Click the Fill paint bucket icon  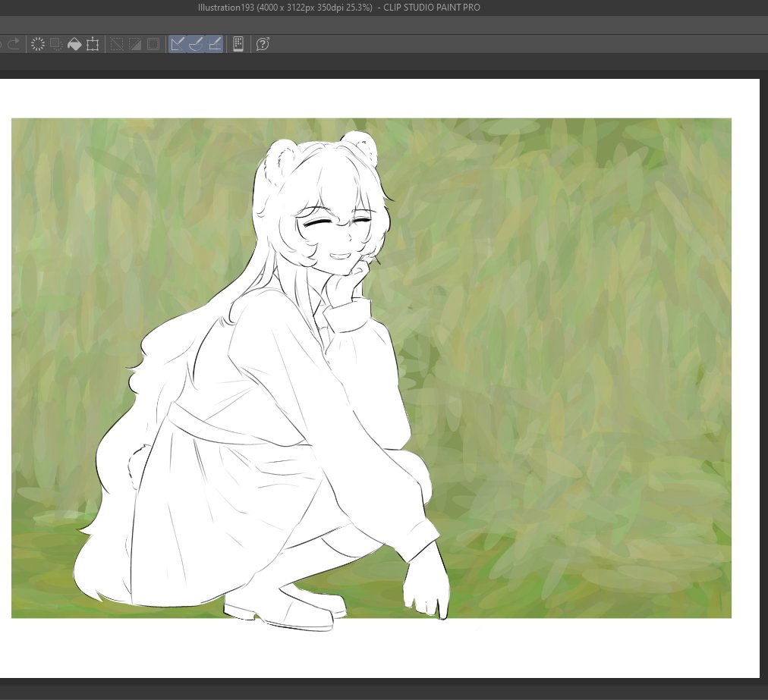click(74, 44)
